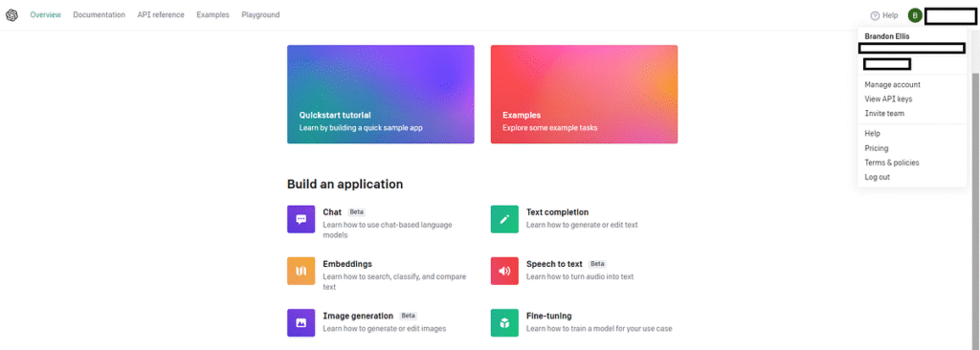Go to the Playground tab

point(260,15)
